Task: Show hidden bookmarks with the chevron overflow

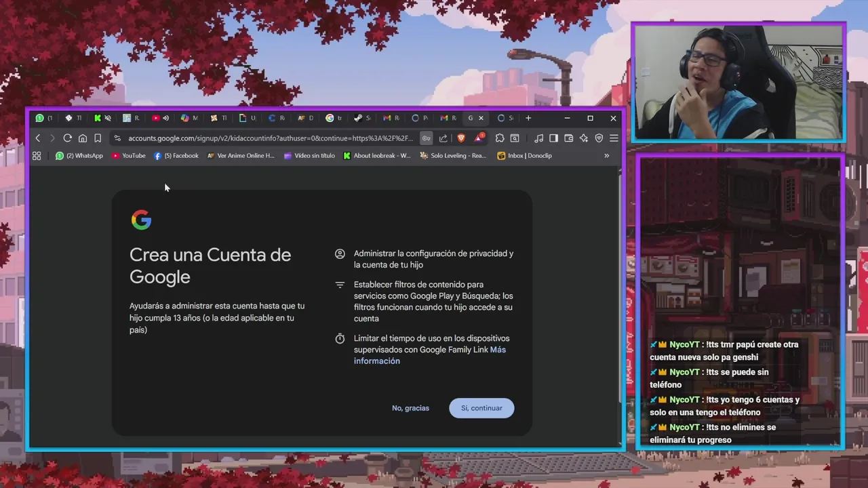Action: (x=606, y=156)
